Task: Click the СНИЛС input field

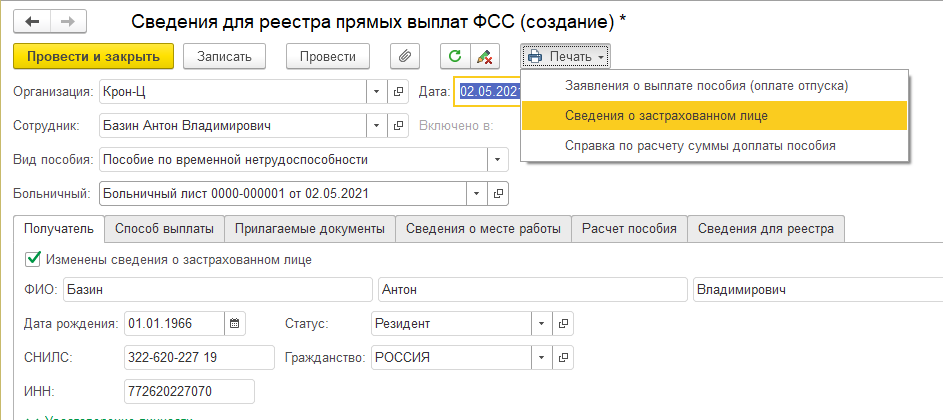Action: click(x=199, y=357)
